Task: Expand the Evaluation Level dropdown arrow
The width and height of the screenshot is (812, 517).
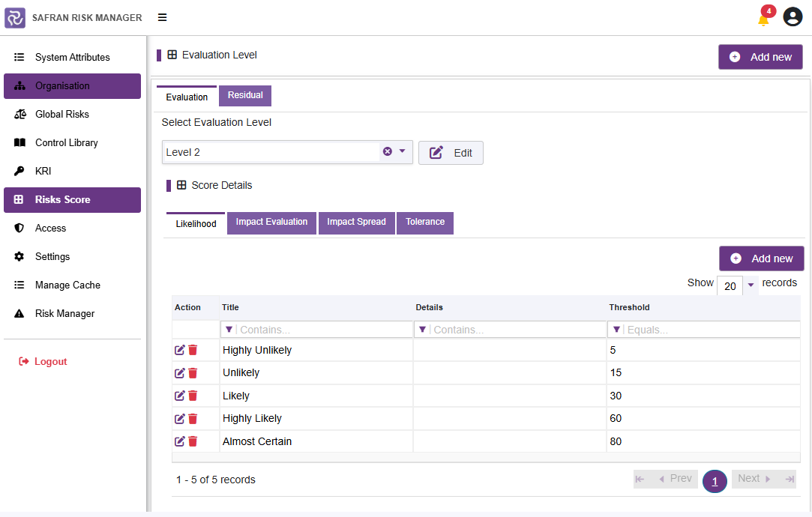Action: tap(403, 151)
